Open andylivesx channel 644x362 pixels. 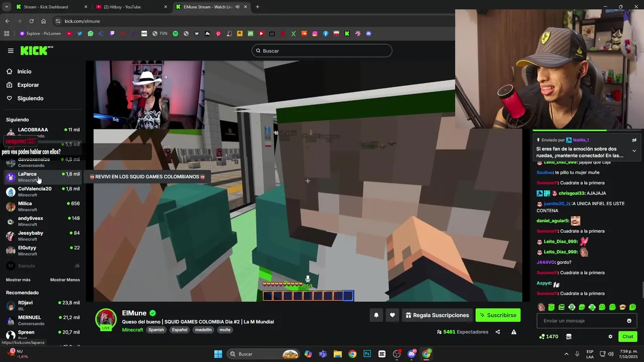click(43, 221)
